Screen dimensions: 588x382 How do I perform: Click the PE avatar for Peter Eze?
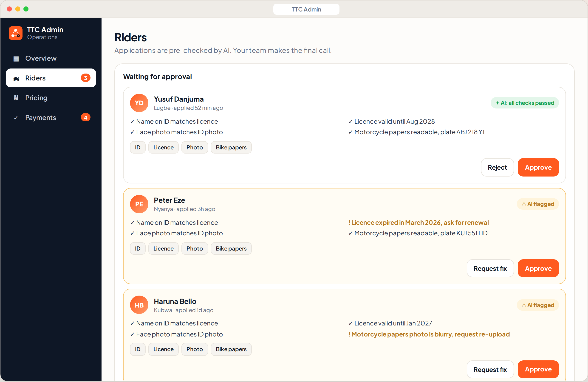point(139,204)
